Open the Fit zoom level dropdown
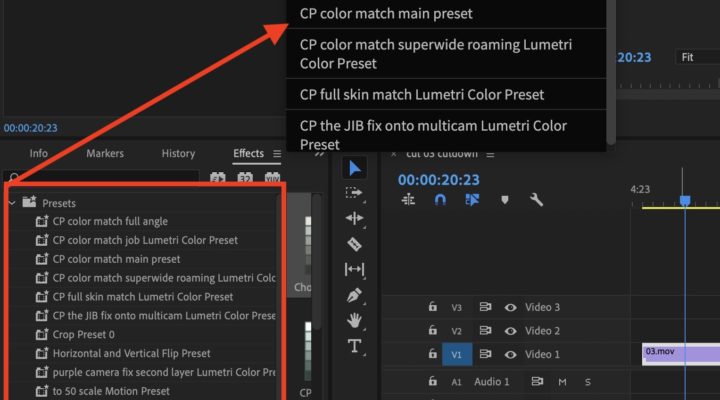Screen dimensions: 720x400 [698, 57]
